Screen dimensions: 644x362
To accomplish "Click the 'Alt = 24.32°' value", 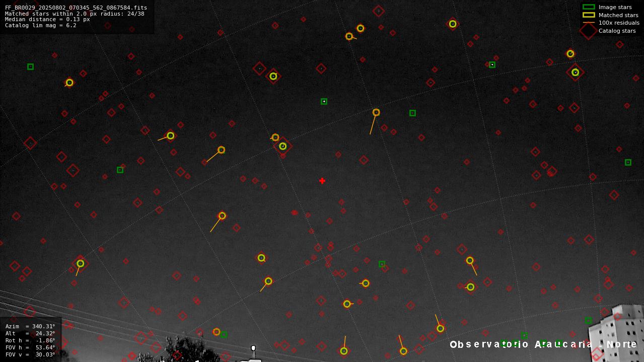I will pyautogui.click(x=30, y=333).
